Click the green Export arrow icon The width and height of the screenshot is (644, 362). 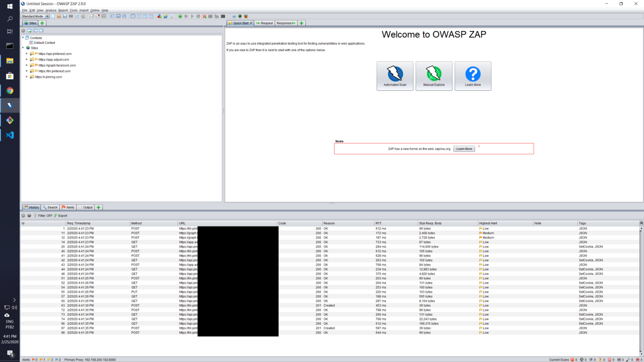(56, 215)
